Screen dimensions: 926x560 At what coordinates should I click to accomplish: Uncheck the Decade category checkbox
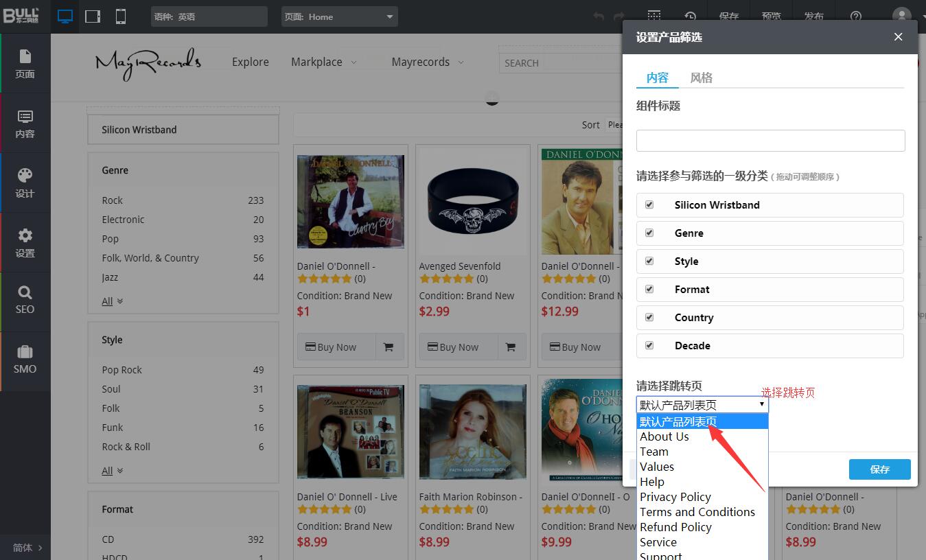pos(649,345)
